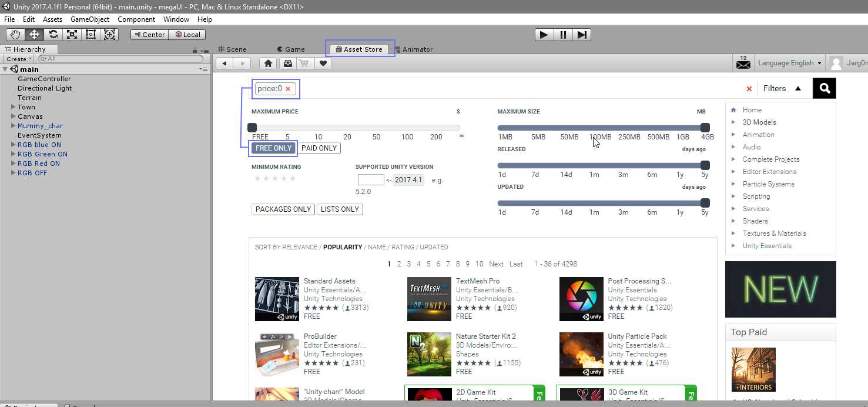Open the File menu
Image resolution: width=868 pixels, height=407 pixels.
pos(9,19)
